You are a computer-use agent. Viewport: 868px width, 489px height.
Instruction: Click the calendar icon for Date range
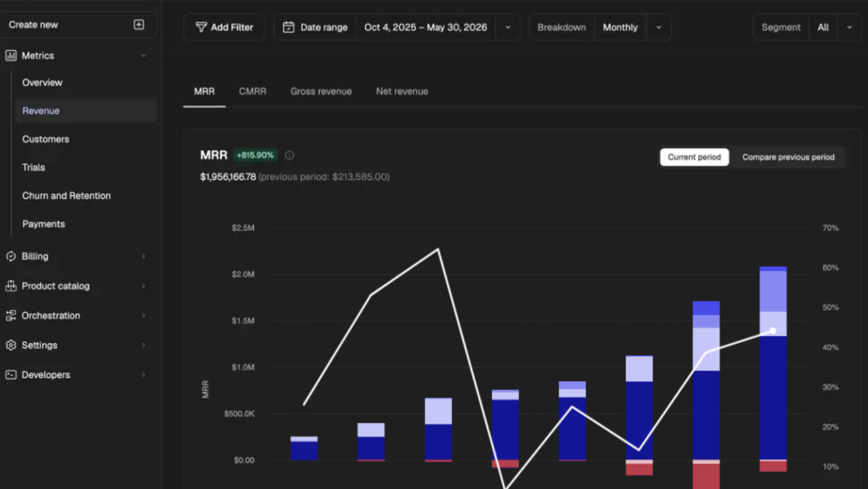point(289,27)
